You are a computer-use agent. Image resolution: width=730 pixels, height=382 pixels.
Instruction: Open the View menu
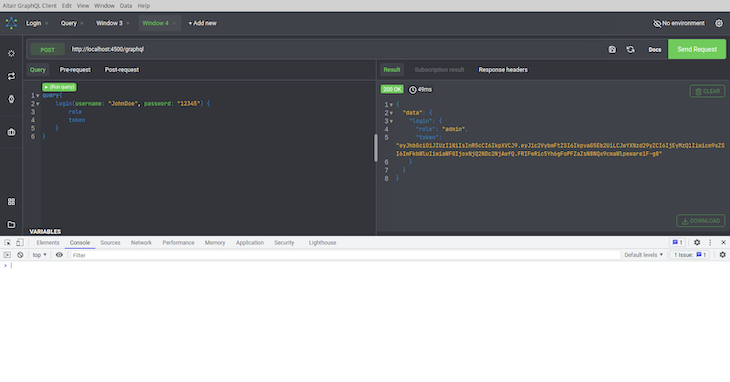(83, 6)
